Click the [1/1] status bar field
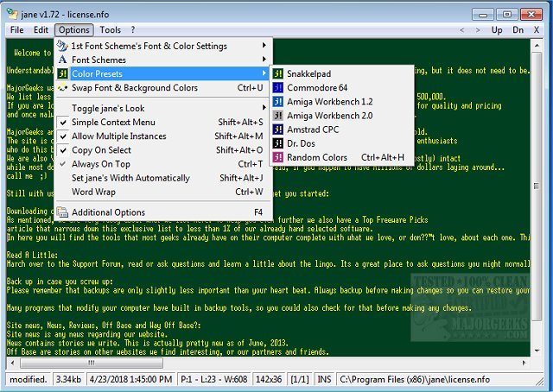This screenshot has height=392, width=553. click(x=299, y=379)
